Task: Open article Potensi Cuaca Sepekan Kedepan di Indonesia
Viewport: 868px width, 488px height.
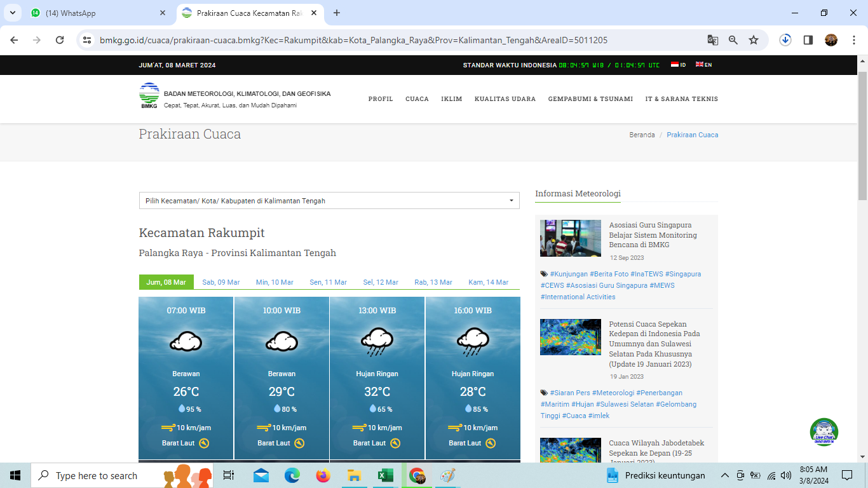Action: click(x=654, y=344)
